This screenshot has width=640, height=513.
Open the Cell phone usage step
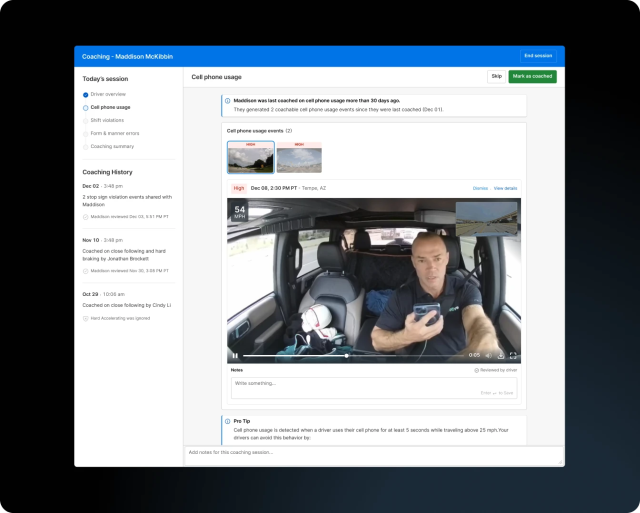tap(110, 107)
